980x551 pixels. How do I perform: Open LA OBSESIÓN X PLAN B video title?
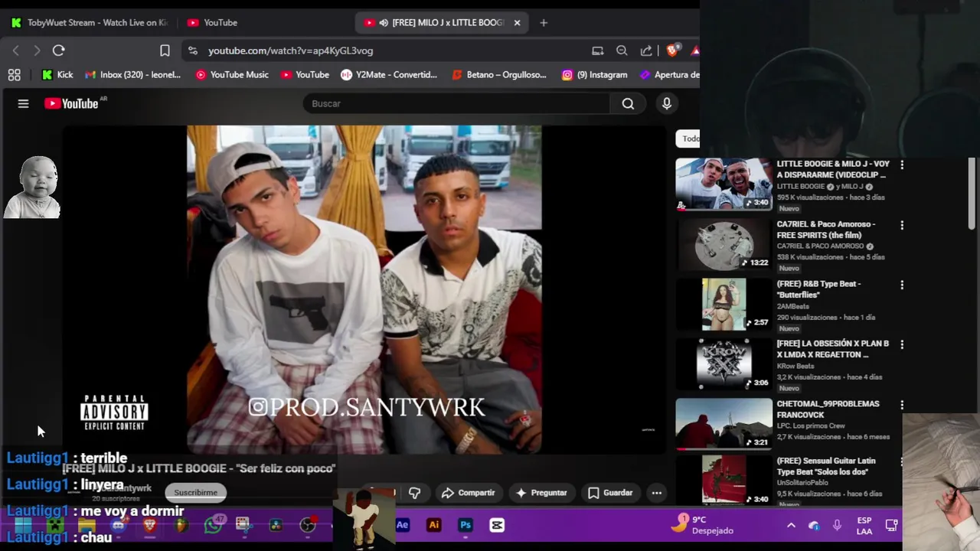click(833, 349)
